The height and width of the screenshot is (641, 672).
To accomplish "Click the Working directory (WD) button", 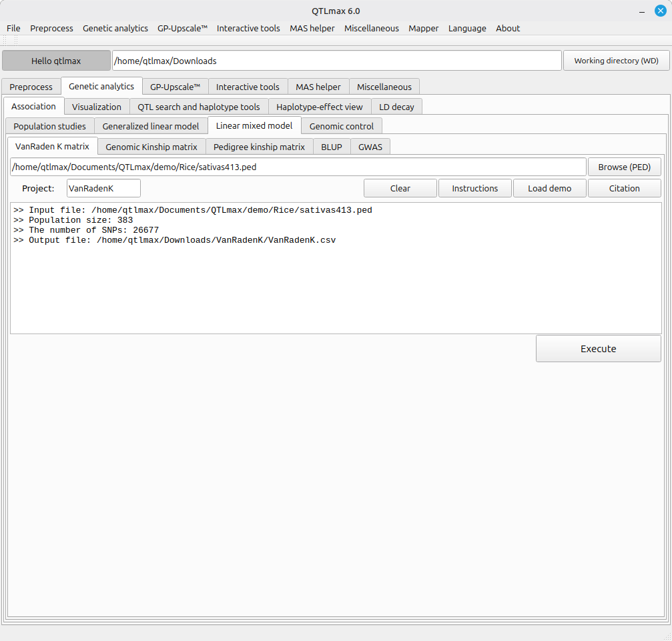I will coord(616,61).
